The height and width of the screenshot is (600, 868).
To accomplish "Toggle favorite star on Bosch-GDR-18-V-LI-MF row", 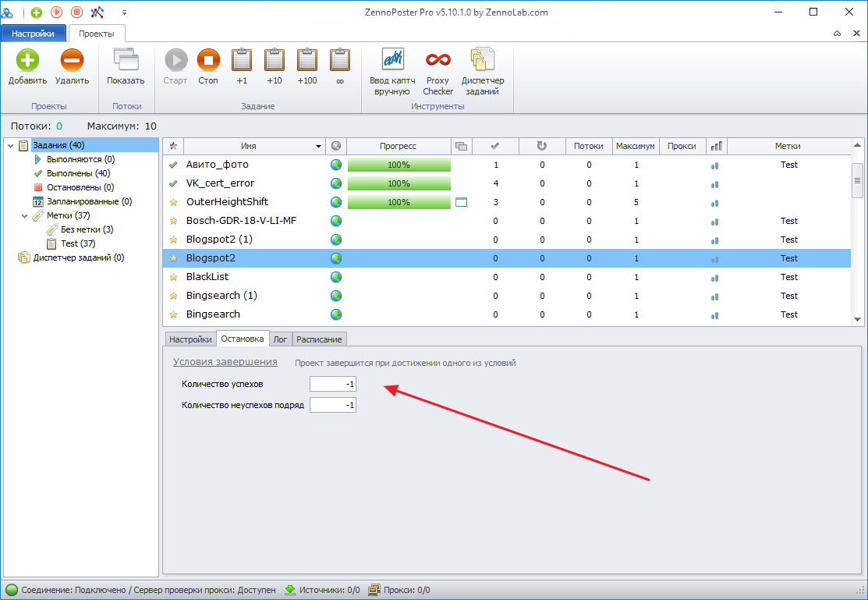I will coord(173,221).
